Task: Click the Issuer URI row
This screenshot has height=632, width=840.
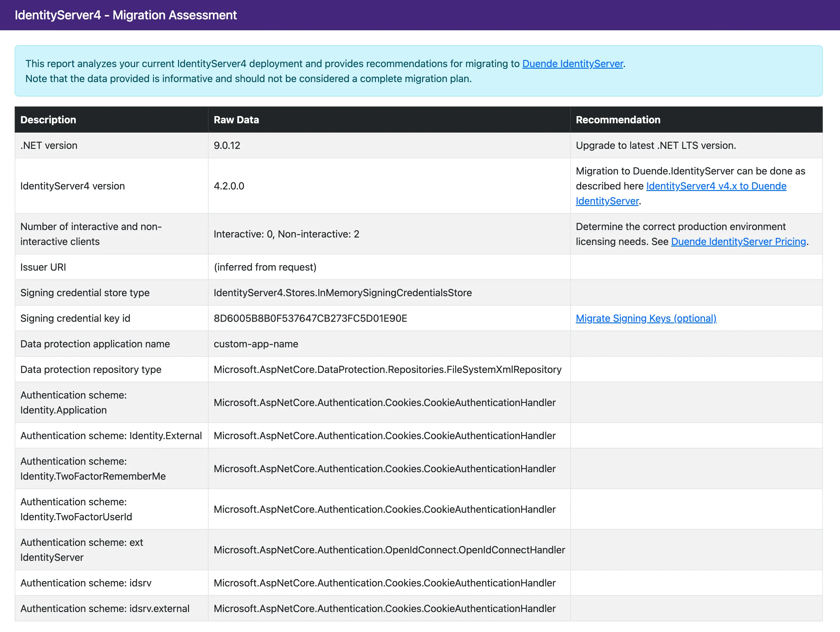Action: (43, 267)
